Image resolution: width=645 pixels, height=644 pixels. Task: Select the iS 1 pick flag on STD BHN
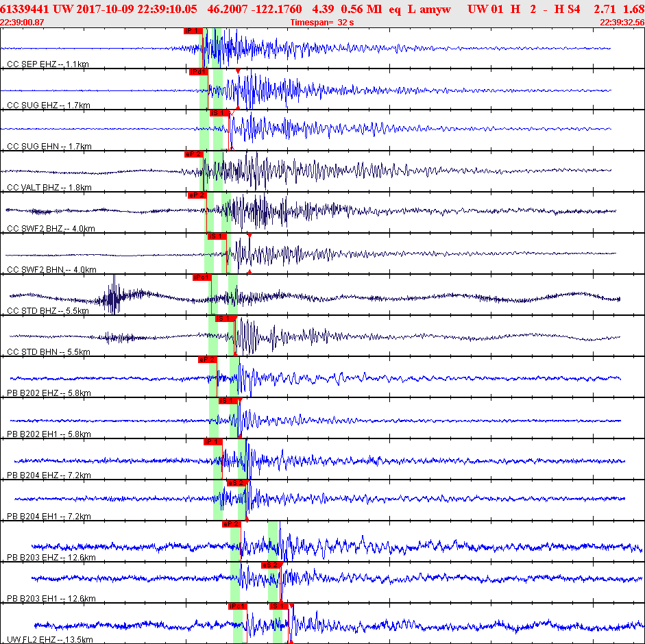(225, 319)
